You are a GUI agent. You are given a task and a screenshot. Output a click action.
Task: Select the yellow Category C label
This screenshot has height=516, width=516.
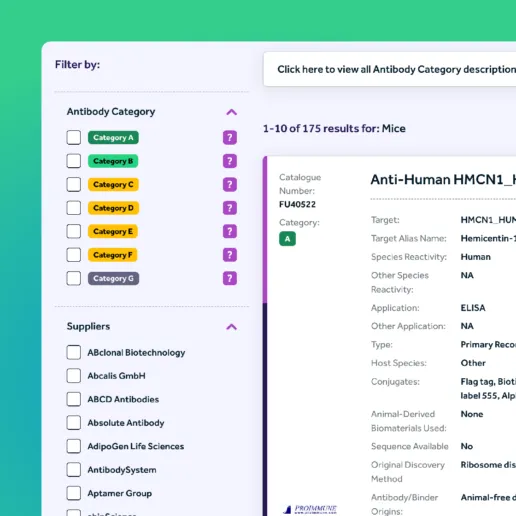tap(113, 184)
